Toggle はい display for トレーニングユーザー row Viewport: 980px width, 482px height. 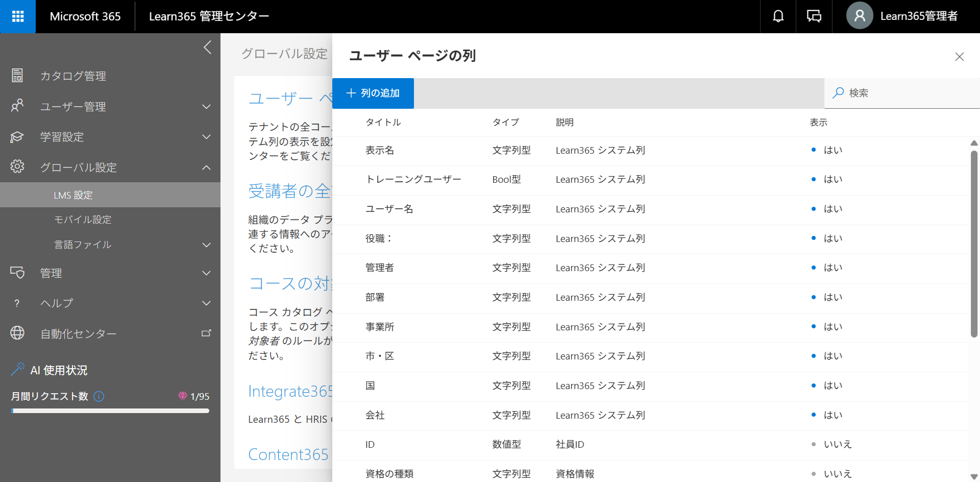pyautogui.click(x=827, y=179)
